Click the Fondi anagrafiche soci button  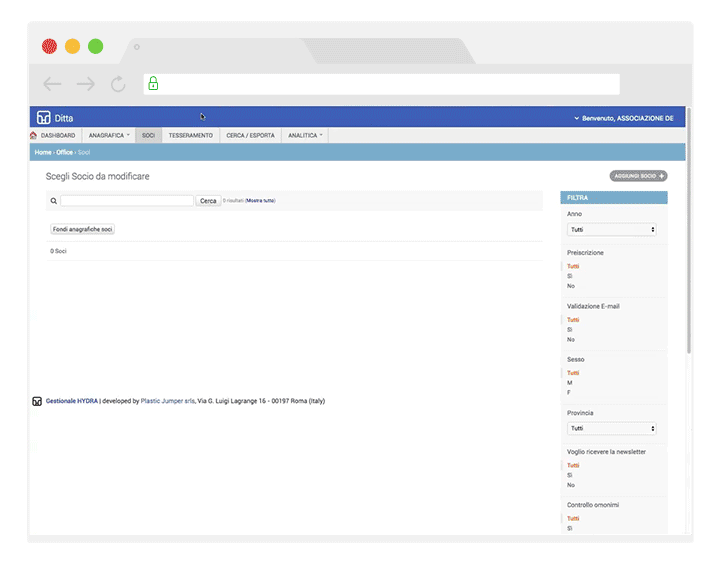[83, 229]
